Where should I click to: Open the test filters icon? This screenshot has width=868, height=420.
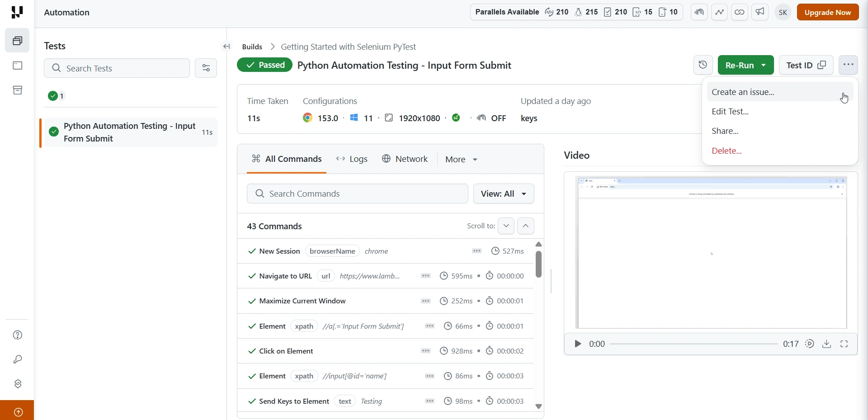(206, 68)
